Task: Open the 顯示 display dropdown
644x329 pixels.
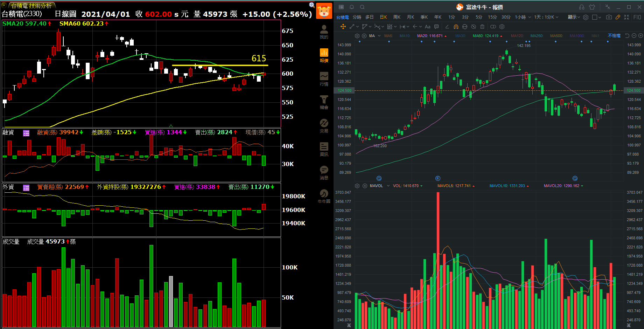Action: tap(574, 17)
